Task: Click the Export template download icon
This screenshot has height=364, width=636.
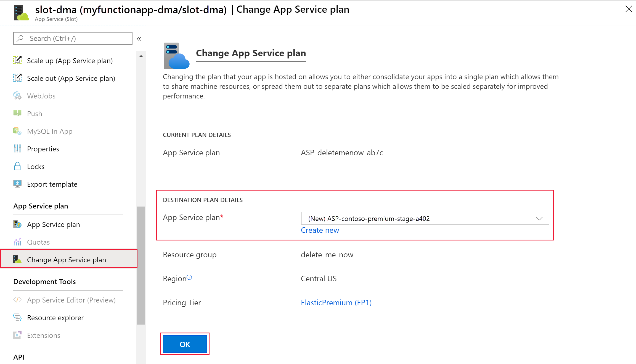Action: [17, 184]
